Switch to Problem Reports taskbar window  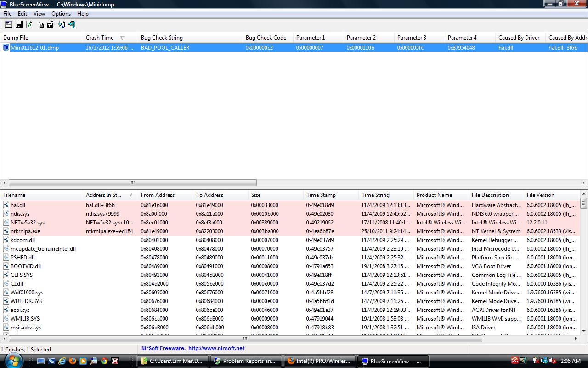(246, 361)
